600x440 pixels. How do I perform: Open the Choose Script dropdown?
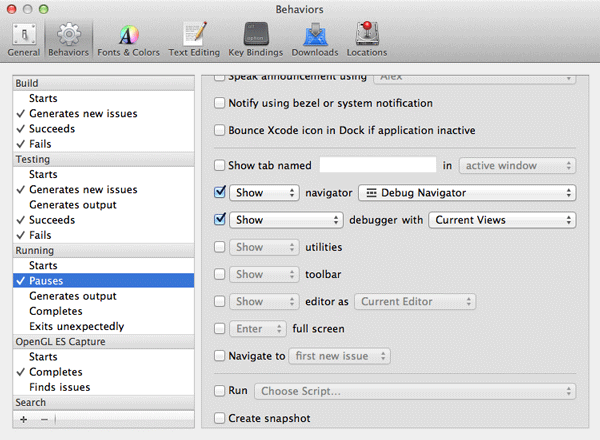[x=415, y=391]
